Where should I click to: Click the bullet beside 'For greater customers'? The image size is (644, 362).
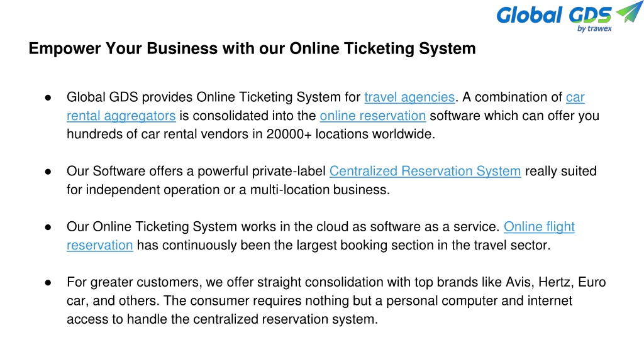pos(48,282)
